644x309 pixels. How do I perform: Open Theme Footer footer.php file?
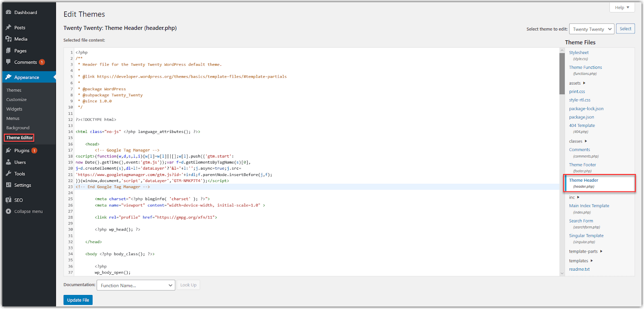[x=582, y=165]
